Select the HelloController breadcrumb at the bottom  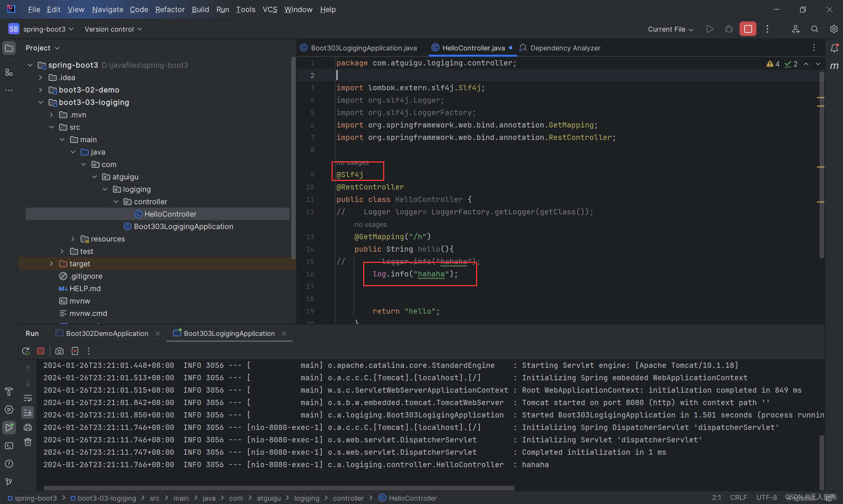(x=412, y=498)
